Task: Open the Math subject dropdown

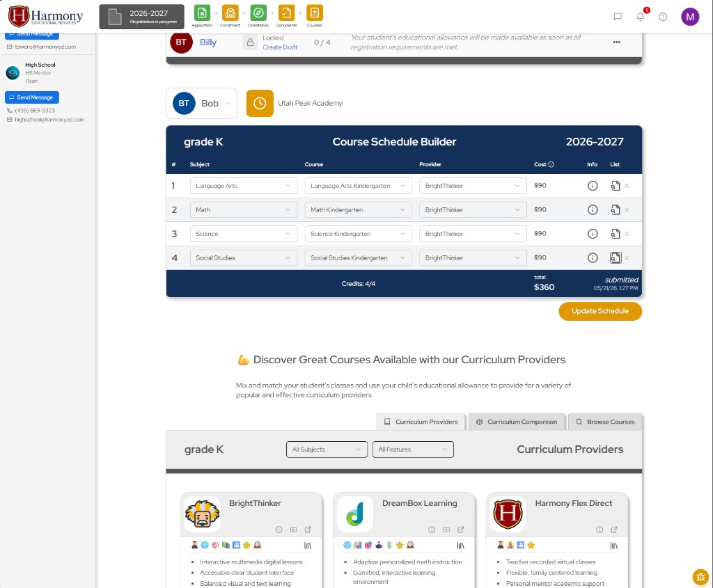Action: tap(243, 210)
